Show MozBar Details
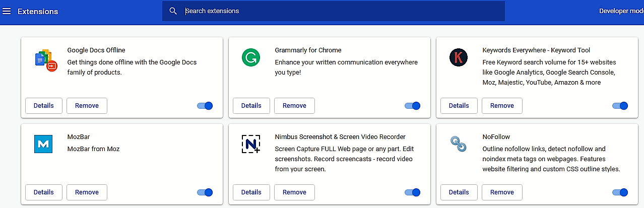The width and height of the screenshot is (644, 208). click(44, 192)
